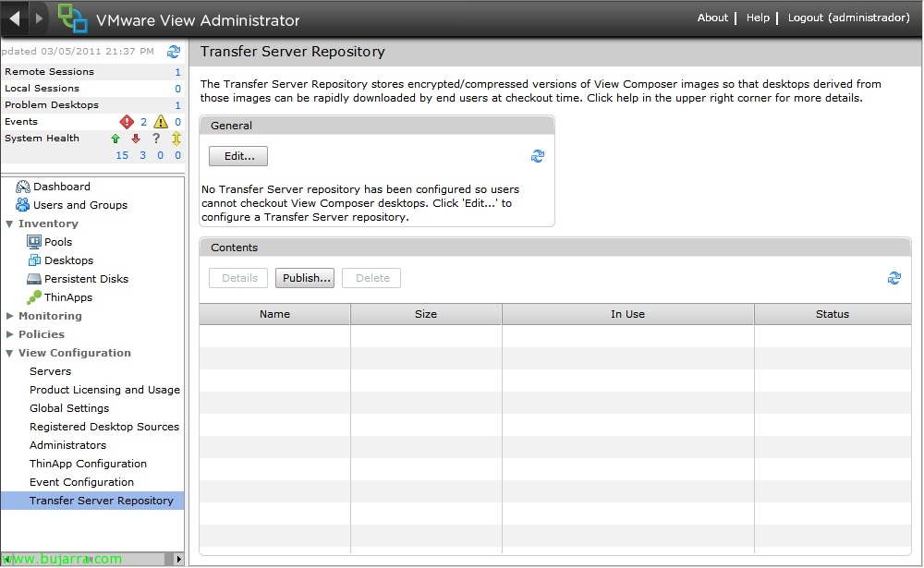The height and width of the screenshot is (568, 924).
Task: Click the red error events icon
Action: (127, 122)
